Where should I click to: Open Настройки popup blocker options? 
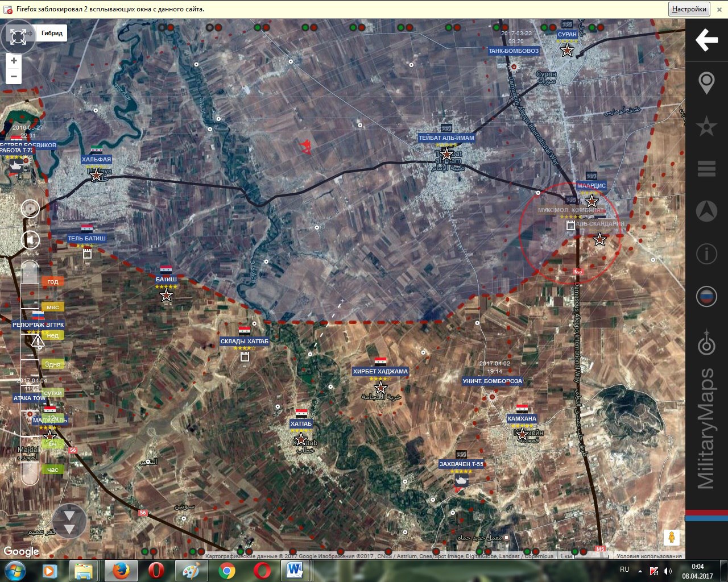coord(689,9)
